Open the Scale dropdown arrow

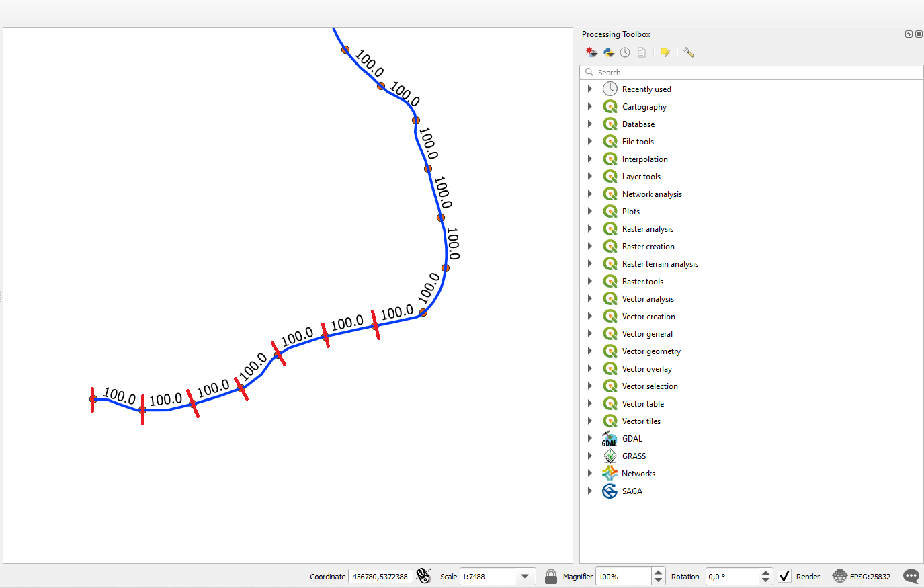click(525, 576)
